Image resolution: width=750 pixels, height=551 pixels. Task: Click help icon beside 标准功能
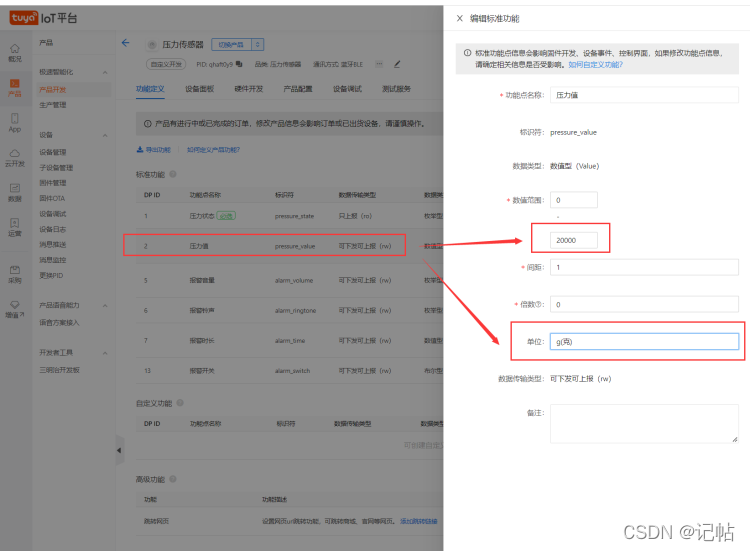point(173,174)
